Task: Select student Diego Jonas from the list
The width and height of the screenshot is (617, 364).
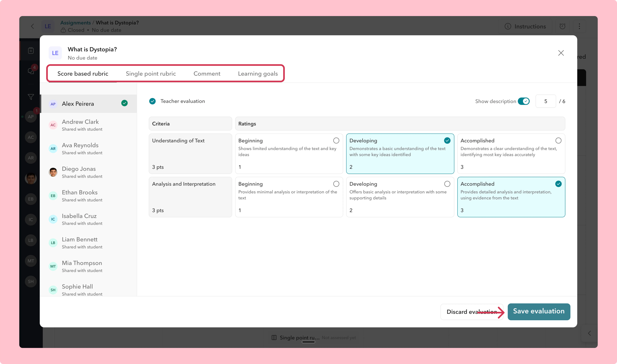Action: click(x=88, y=172)
